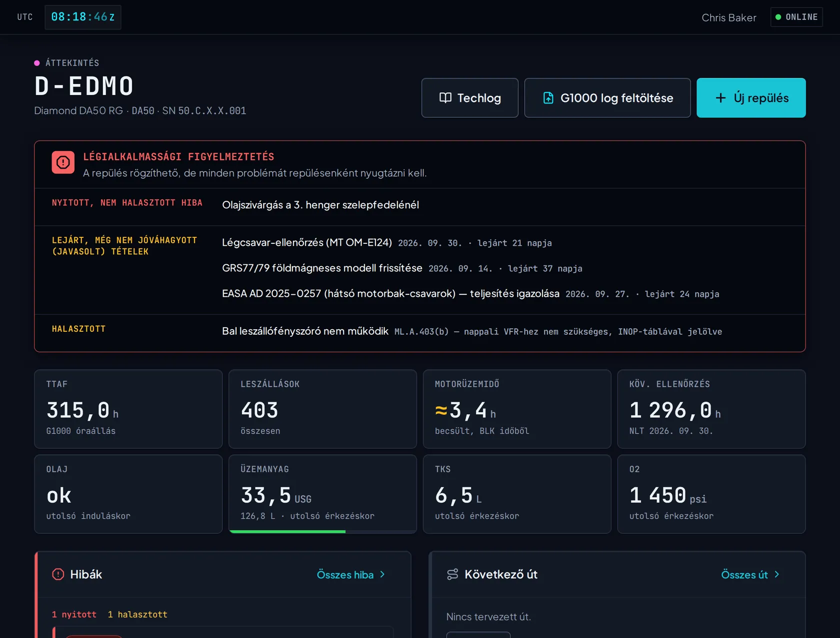Screen dimensions: 840x638
Task: Open the Összes út link
Action: coord(750,575)
